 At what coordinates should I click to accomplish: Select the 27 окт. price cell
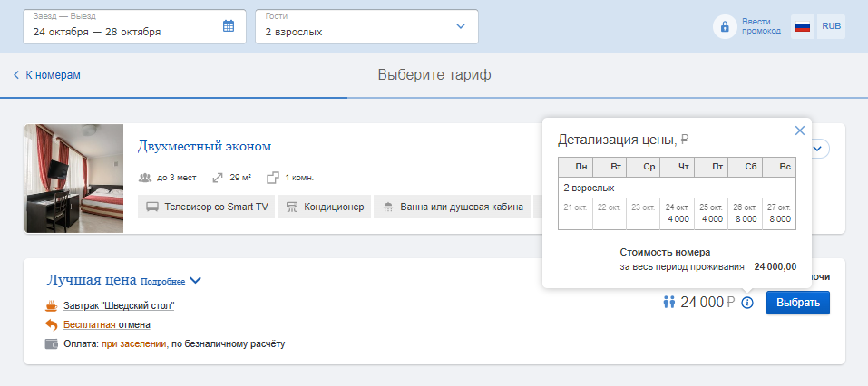coord(779,214)
